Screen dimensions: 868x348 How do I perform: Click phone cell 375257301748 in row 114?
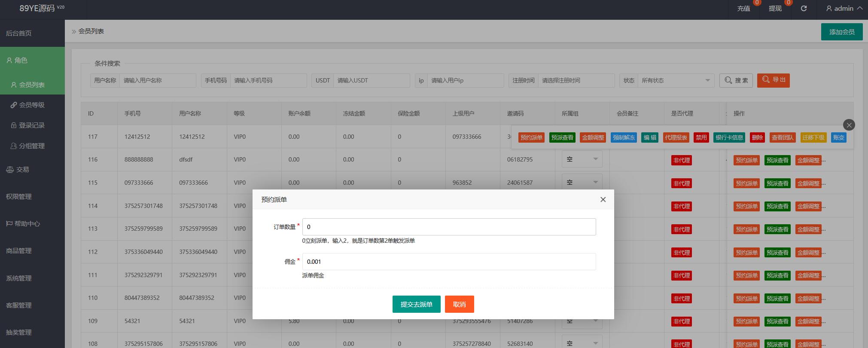143,206
